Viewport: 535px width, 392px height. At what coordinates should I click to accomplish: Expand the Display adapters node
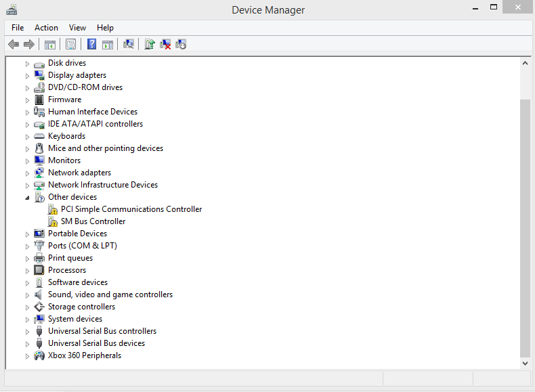pos(27,76)
